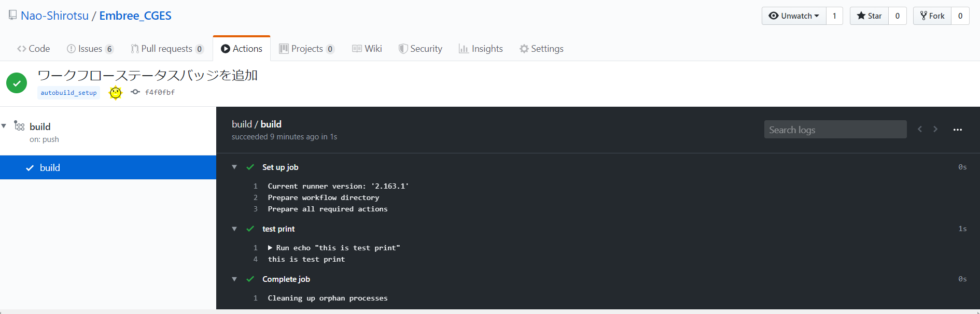
Task: Open the Embree_CGES repository link
Action: (x=135, y=16)
